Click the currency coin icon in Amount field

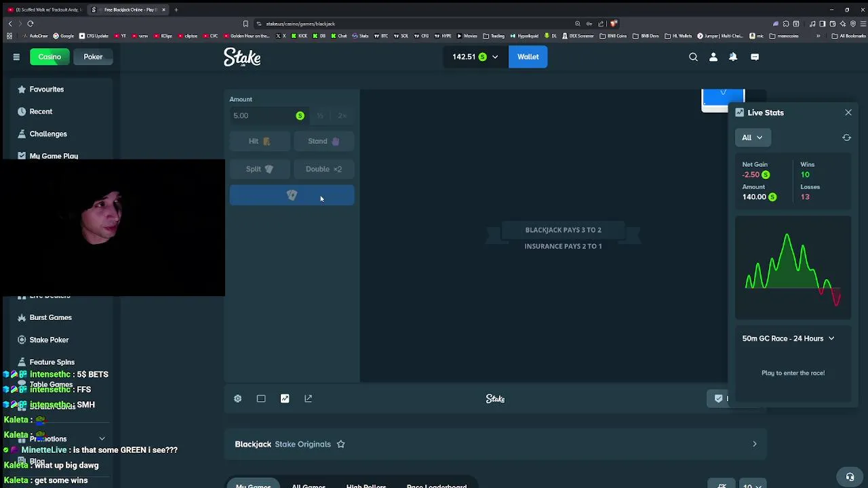(x=300, y=116)
